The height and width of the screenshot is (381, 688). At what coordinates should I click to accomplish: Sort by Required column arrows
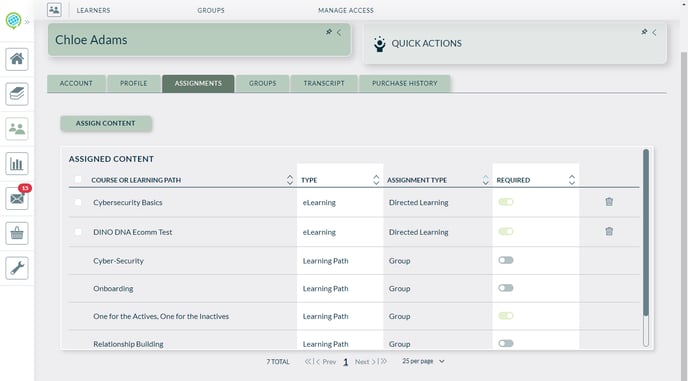click(572, 180)
